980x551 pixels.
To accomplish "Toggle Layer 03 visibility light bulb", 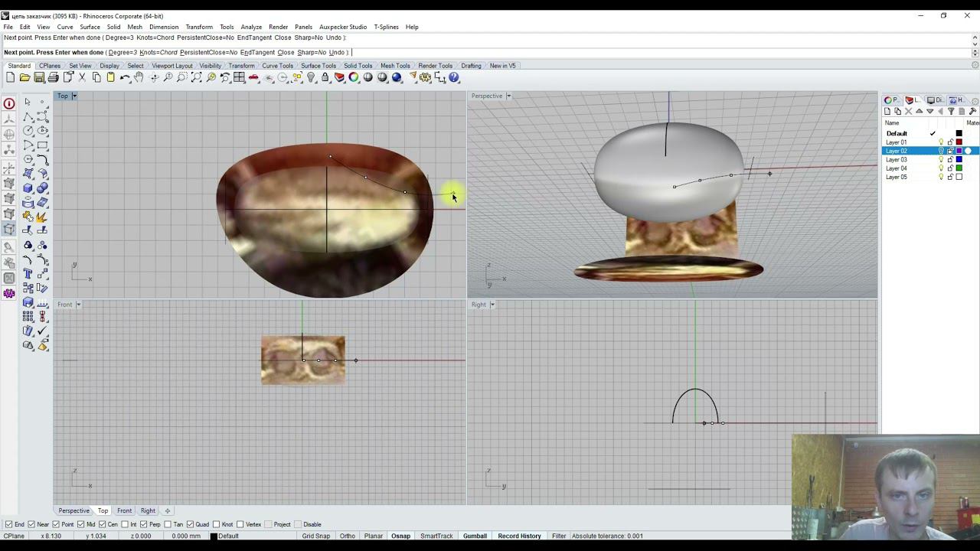I will click(x=941, y=159).
